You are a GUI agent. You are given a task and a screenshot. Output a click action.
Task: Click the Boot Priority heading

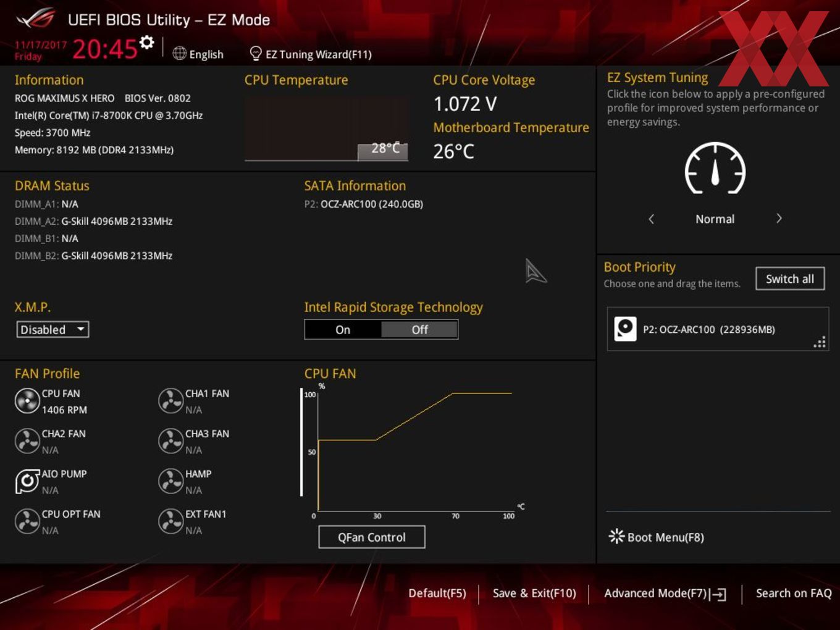[640, 267]
